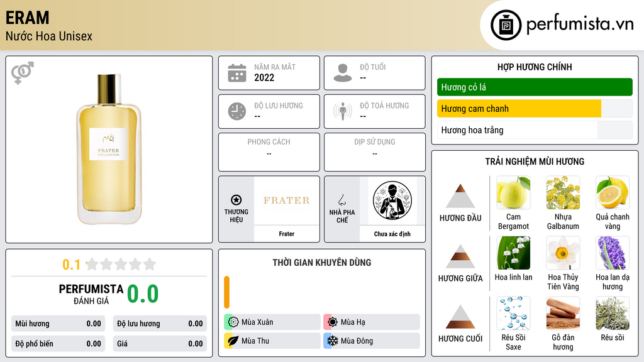Click the nose icon above Nhà pha chế

pos(341,200)
